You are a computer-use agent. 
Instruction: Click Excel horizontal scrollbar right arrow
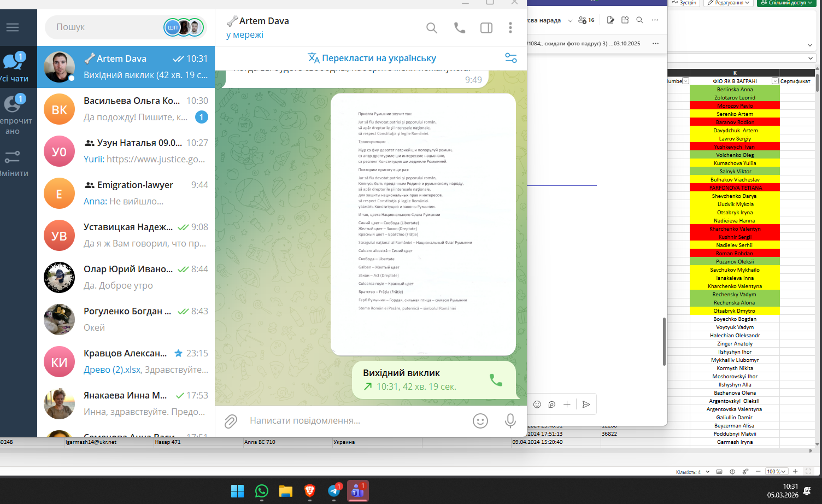[811, 451]
